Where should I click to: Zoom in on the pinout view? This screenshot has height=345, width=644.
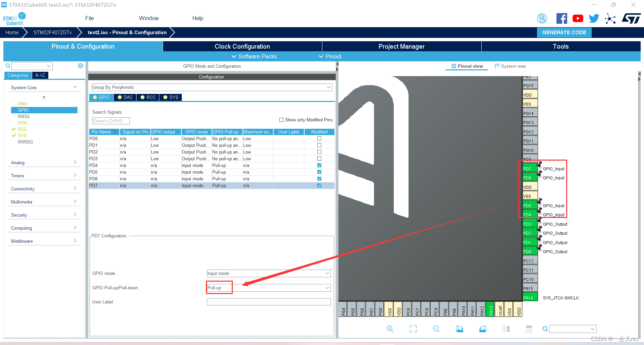coord(390,329)
